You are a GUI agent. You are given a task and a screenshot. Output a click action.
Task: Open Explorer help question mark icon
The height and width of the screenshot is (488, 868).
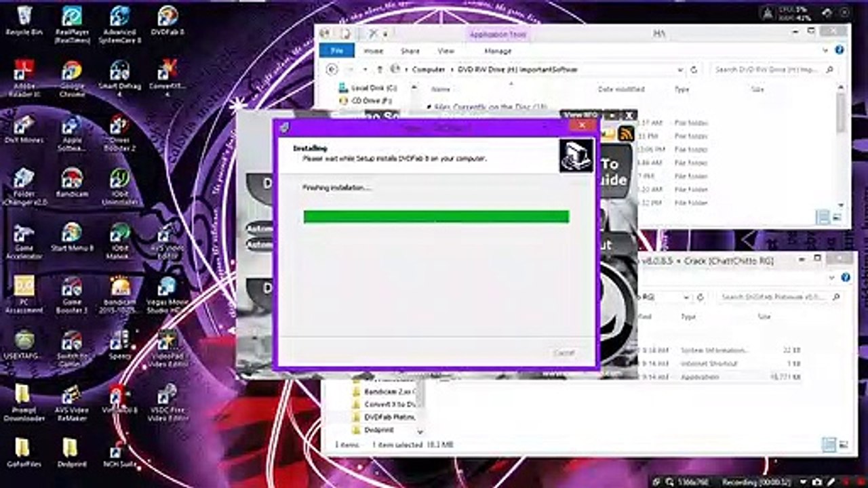point(840,51)
